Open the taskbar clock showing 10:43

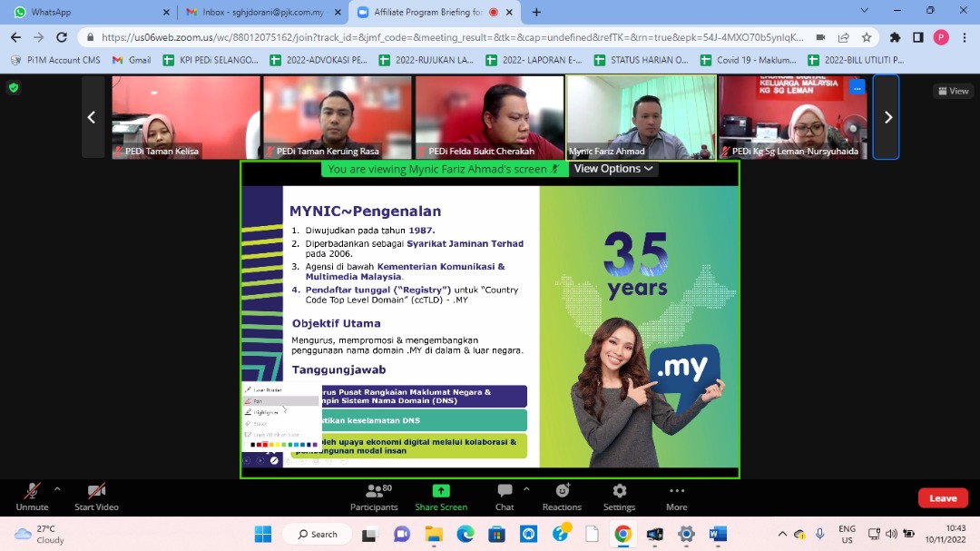[946, 534]
